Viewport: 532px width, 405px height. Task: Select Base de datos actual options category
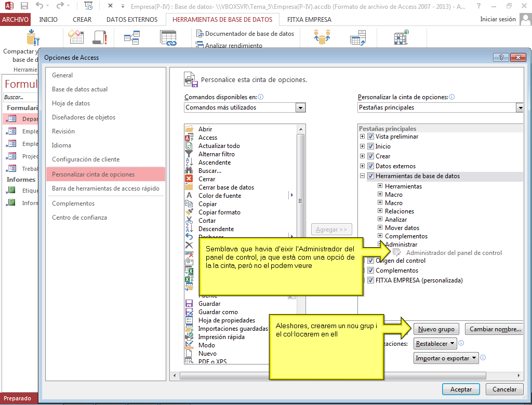click(105, 89)
